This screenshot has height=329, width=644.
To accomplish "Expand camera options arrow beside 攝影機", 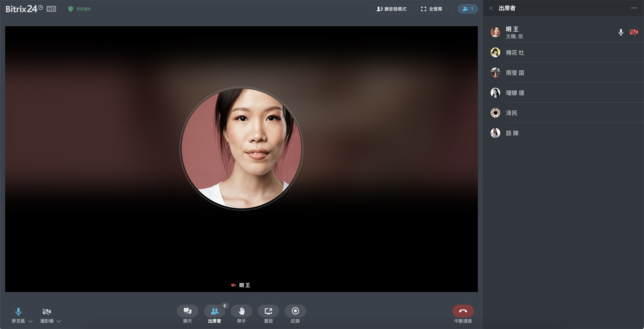I will (x=59, y=321).
